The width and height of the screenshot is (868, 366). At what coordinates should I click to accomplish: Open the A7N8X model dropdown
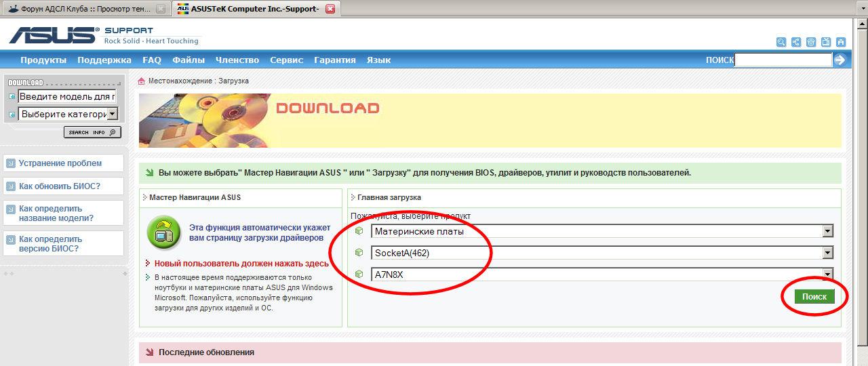tap(602, 274)
